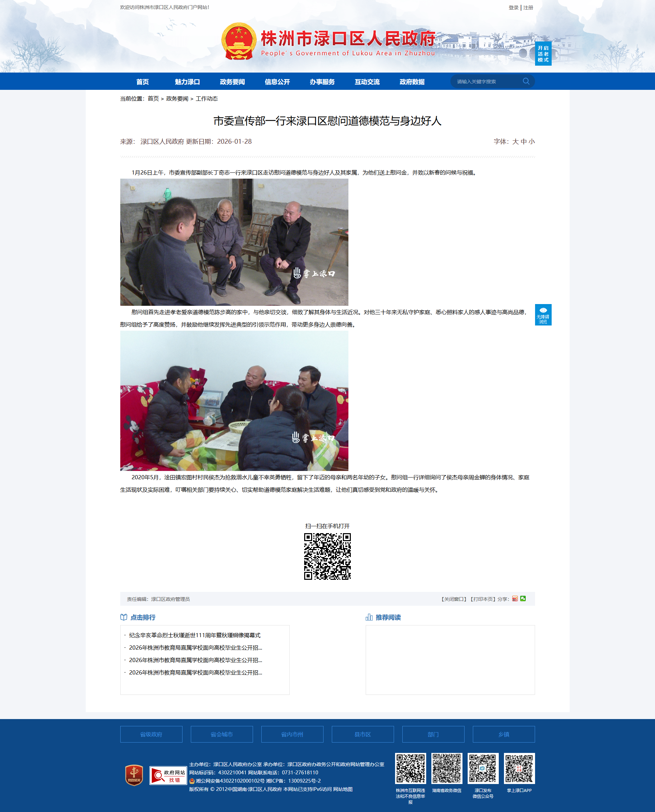
Task: Click the 掌上渌口APP QR code
Action: click(x=519, y=768)
